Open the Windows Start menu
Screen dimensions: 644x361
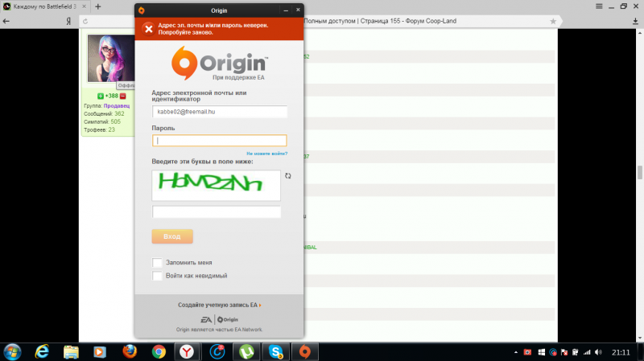[12, 352]
